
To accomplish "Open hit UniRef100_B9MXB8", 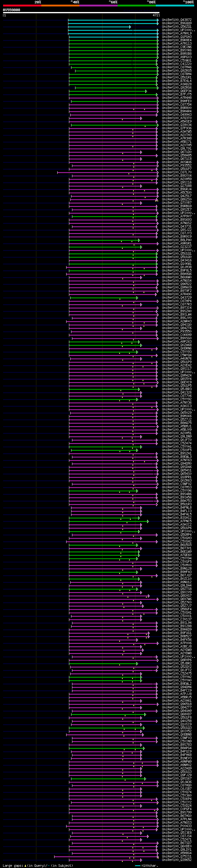I will 177,54.
